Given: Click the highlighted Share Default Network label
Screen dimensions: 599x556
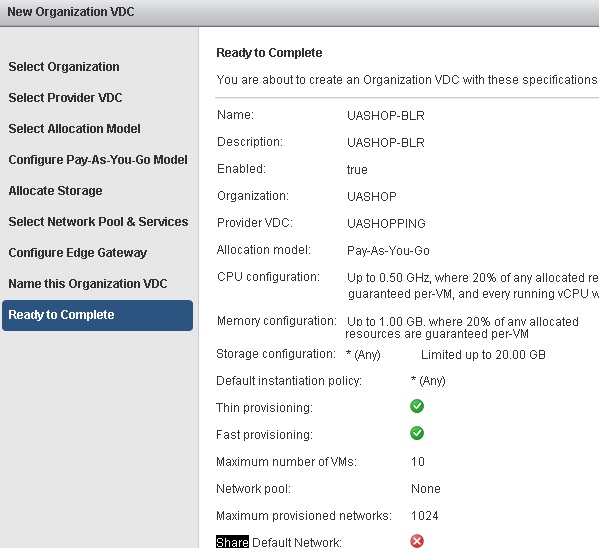Looking at the screenshot, I should click(278, 543).
